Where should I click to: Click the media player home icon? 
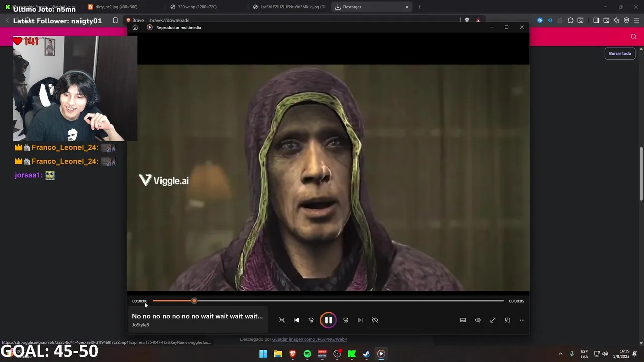coord(135,27)
